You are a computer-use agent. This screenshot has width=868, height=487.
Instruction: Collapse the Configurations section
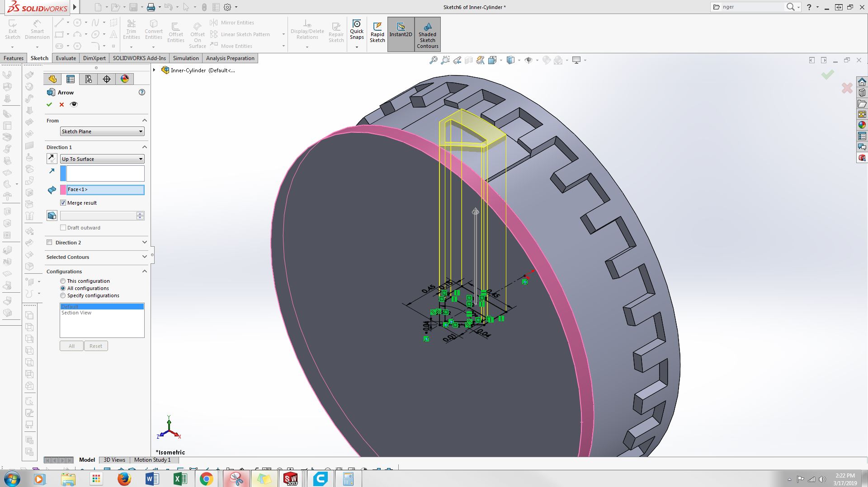145,271
